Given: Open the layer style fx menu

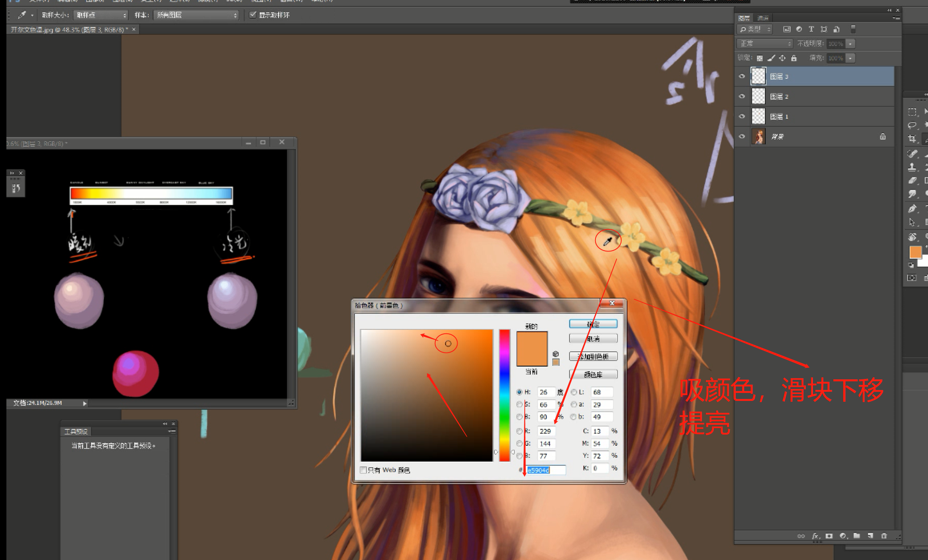Looking at the screenshot, I should pyautogui.click(x=815, y=536).
